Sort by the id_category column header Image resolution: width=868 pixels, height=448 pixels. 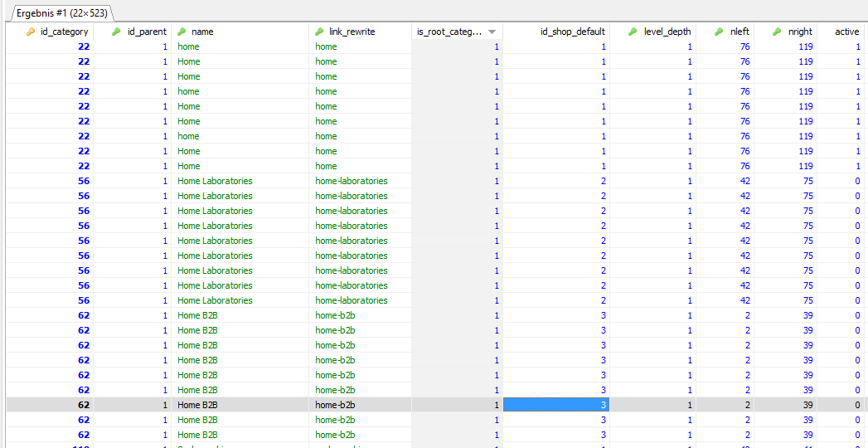[x=64, y=32]
